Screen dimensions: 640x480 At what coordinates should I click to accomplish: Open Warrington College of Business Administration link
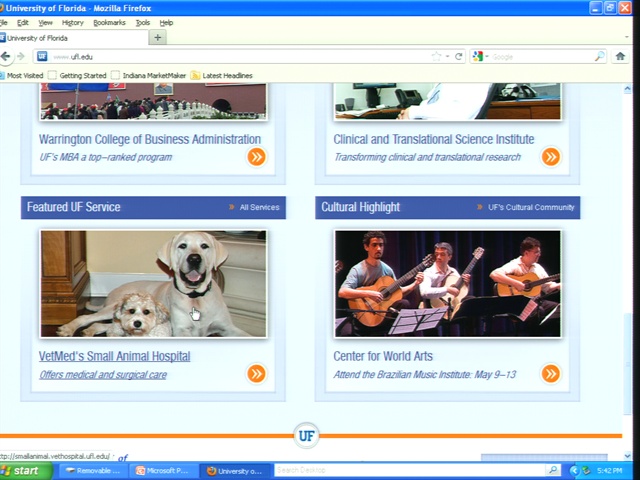[x=150, y=139]
